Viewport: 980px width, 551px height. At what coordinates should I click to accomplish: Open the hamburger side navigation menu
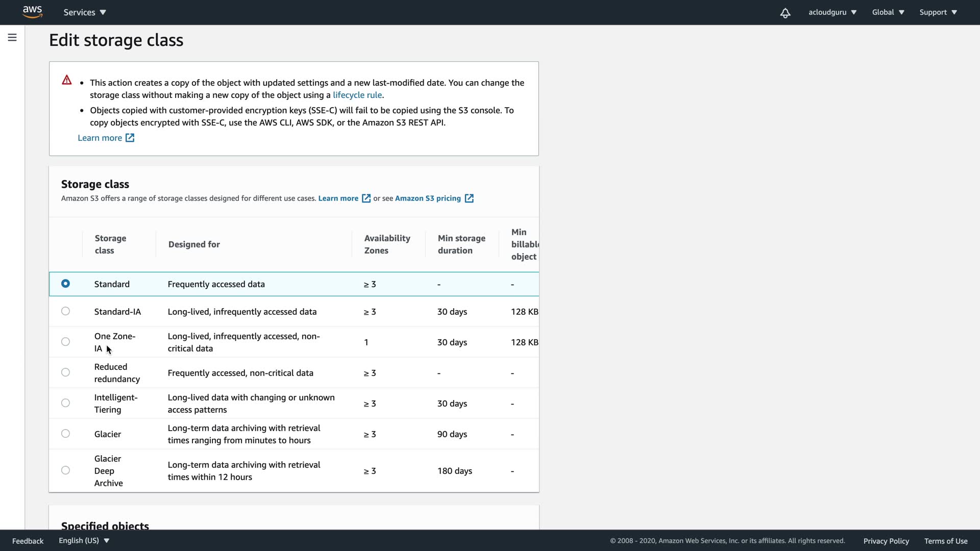tap(12, 38)
